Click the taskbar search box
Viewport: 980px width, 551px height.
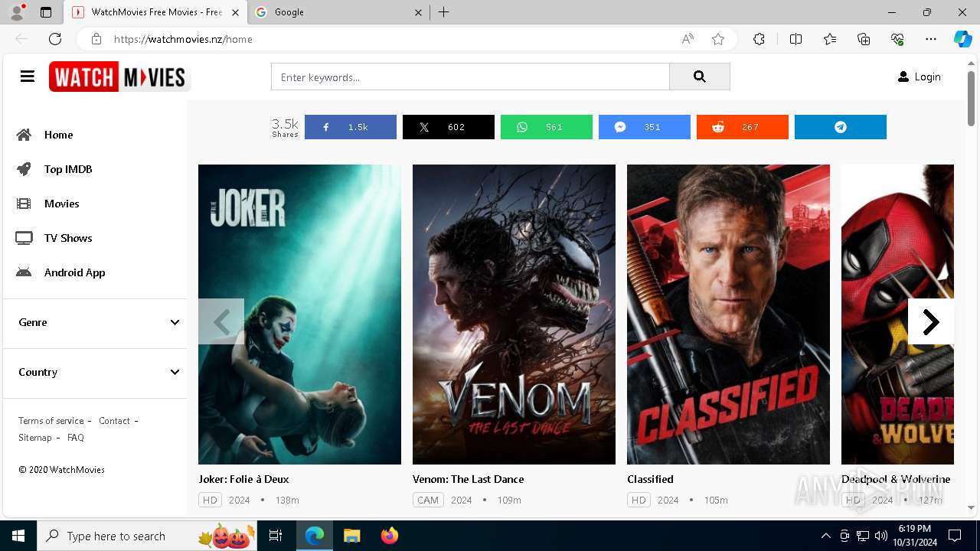[148, 536]
